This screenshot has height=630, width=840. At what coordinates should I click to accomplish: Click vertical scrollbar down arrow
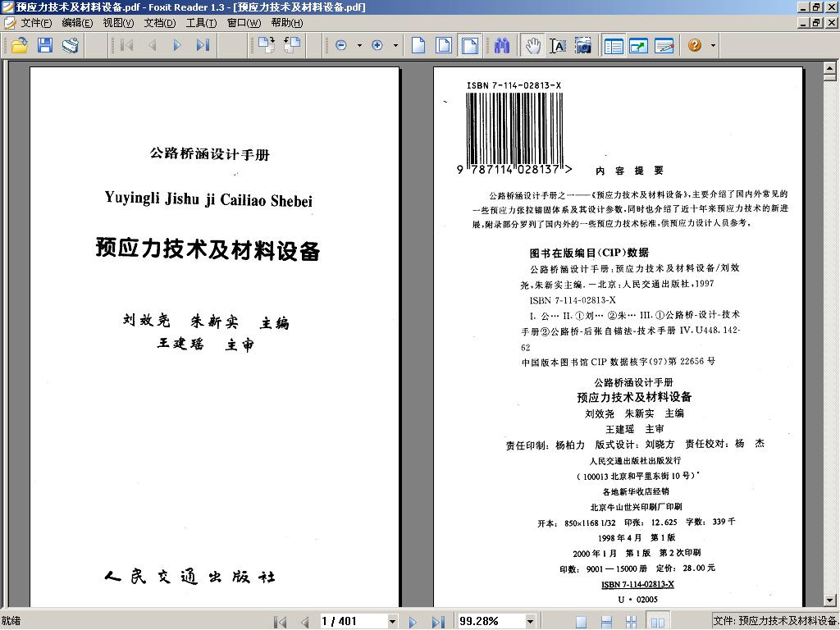point(830,600)
